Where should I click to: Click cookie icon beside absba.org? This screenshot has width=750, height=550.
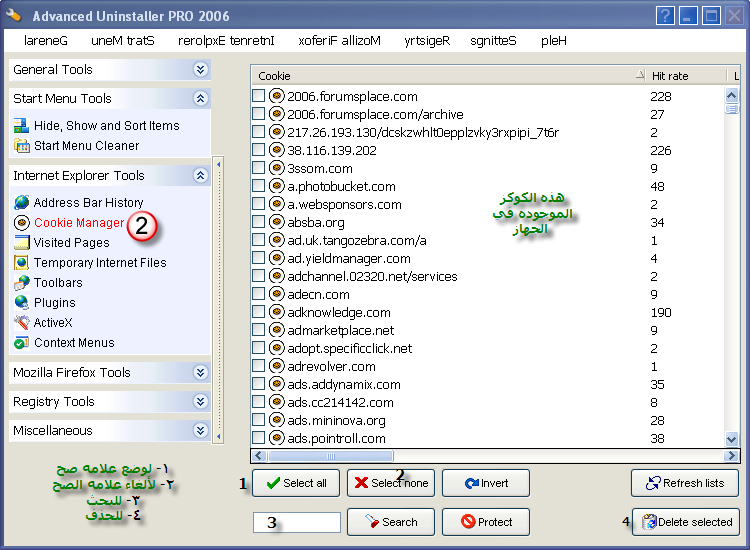[x=276, y=222]
